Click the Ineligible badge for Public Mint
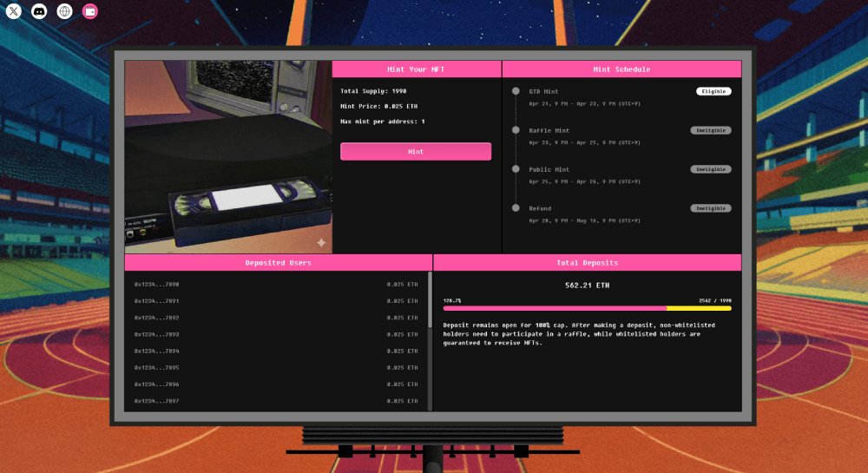This screenshot has height=473, width=868. [x=711, y=169]
